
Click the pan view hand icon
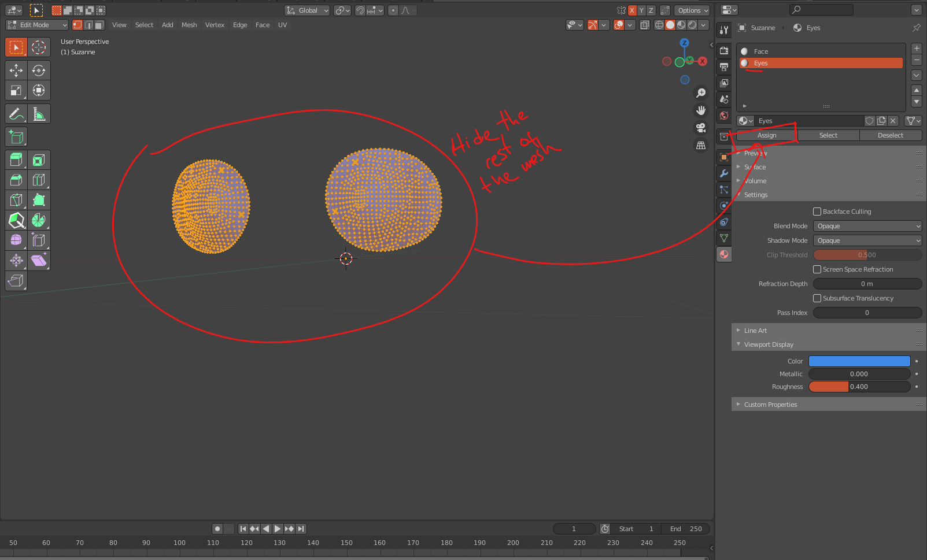(701, 110)
